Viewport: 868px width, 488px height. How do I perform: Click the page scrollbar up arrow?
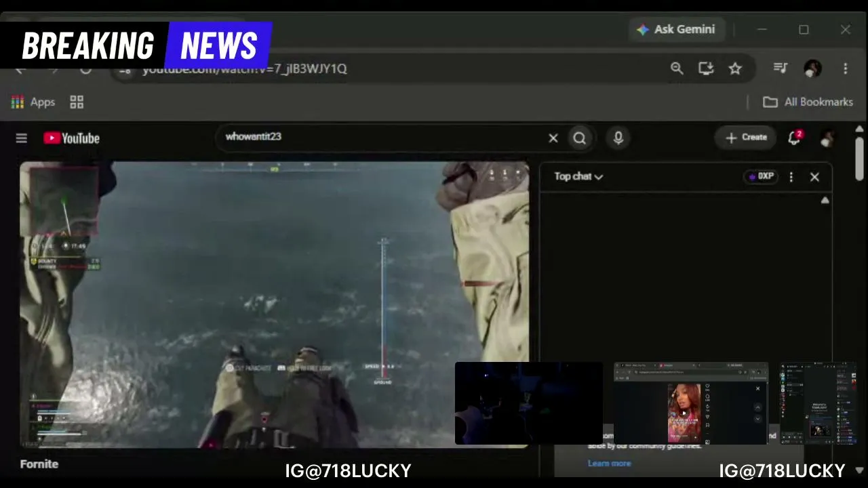tap(859, 129)
